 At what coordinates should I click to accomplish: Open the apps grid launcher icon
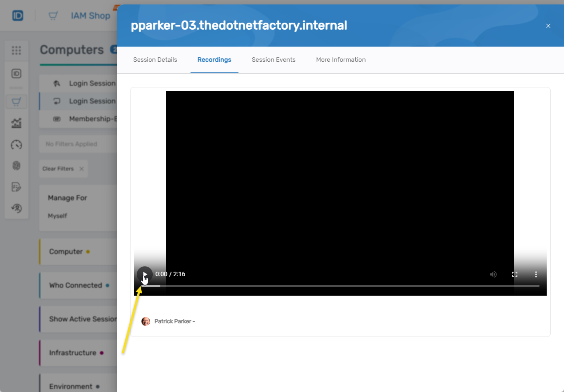coord(16,51)
